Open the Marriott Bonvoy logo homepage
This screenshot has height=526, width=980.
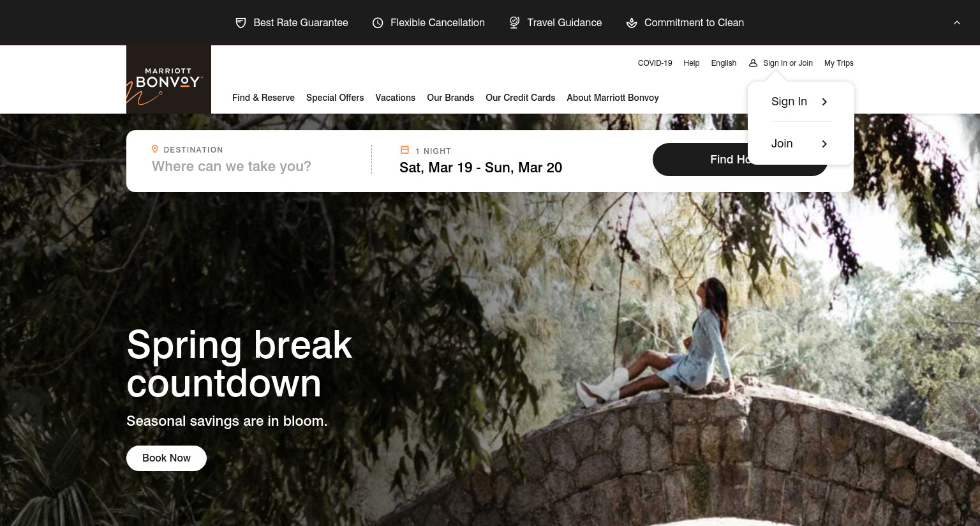pos(168,79)
